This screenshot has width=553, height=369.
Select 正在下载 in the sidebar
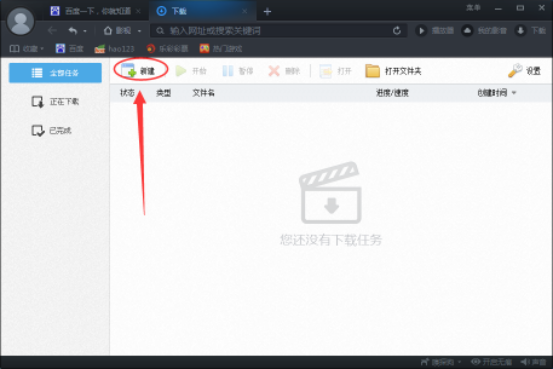pyautogui.click(x=55, y=102)
